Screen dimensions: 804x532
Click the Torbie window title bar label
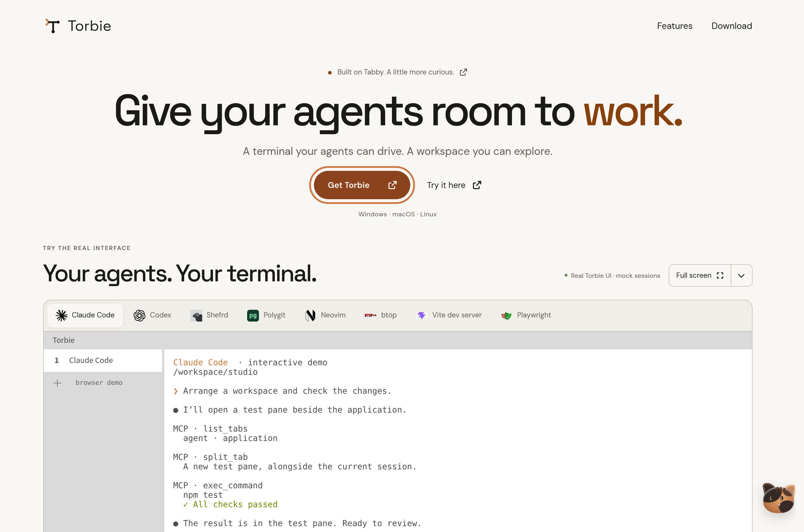(64, 340)
